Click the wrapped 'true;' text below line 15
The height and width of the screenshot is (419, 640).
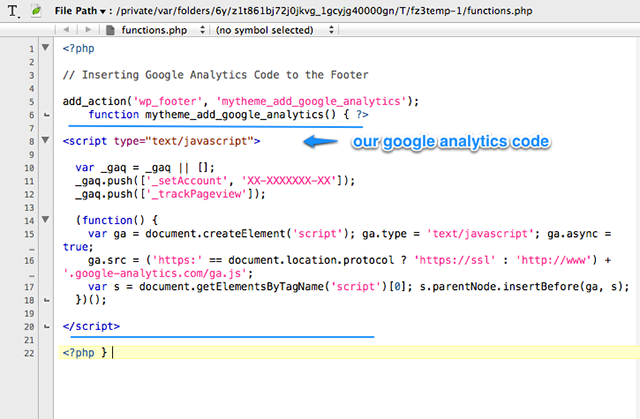[x=78, y=247]
